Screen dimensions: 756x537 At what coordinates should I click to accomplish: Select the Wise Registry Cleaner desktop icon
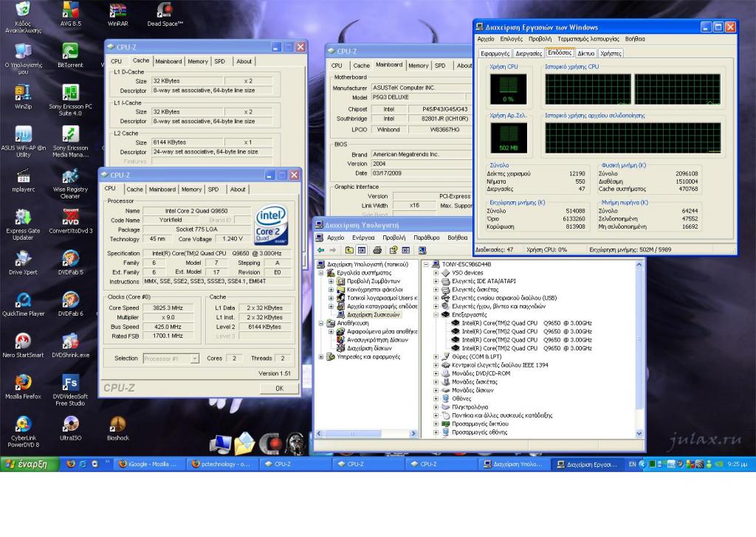[70, 183]
